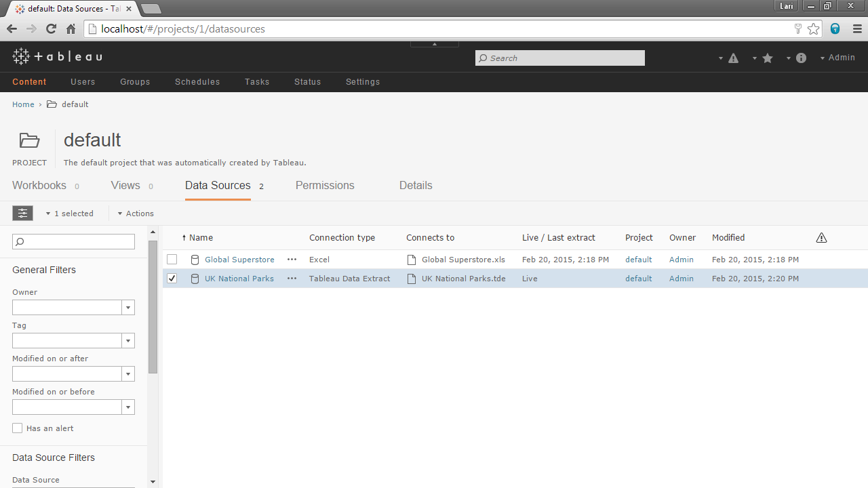This screenshot has width=868, height=488.
Task: Click the top Search input field
Action: (560, 58)
